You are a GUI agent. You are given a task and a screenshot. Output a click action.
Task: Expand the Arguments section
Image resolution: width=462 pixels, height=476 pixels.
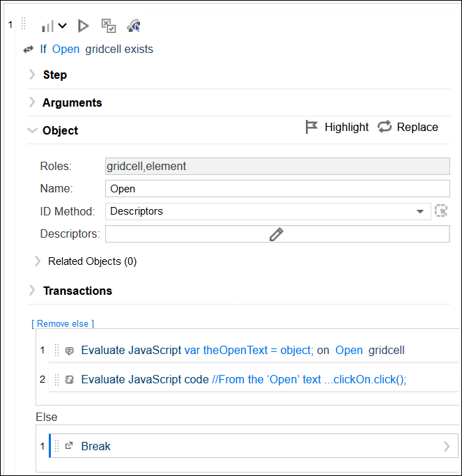32,102
